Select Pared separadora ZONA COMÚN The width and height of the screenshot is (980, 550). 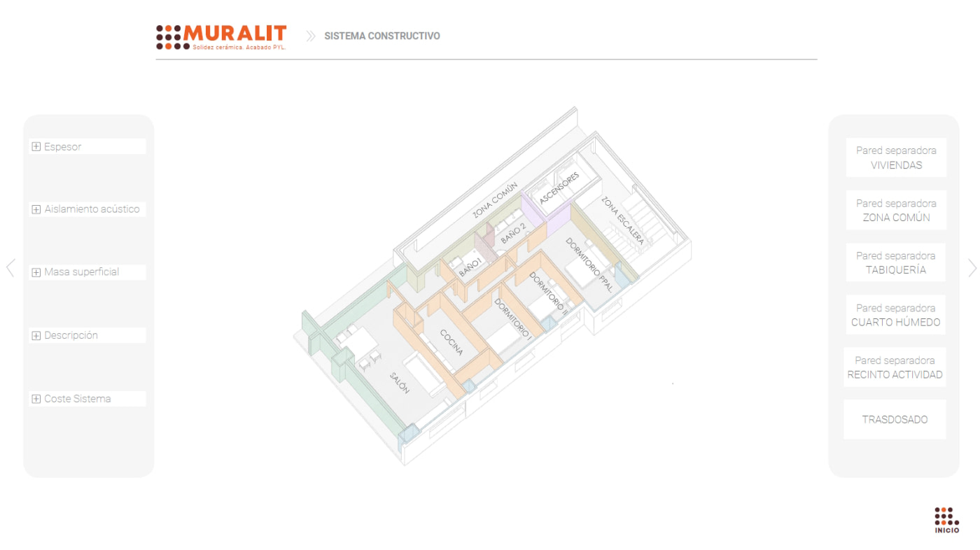point(896,210)
